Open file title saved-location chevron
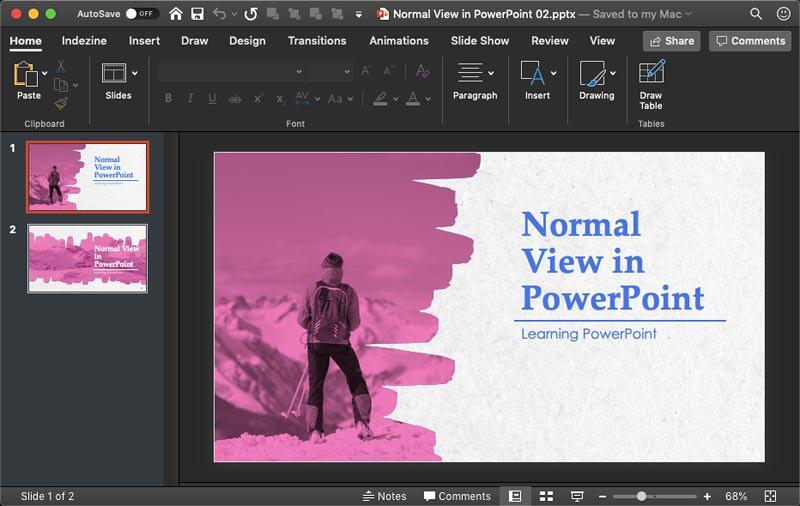This screenshot has width=800, height=506. click(x=688, y=14)
